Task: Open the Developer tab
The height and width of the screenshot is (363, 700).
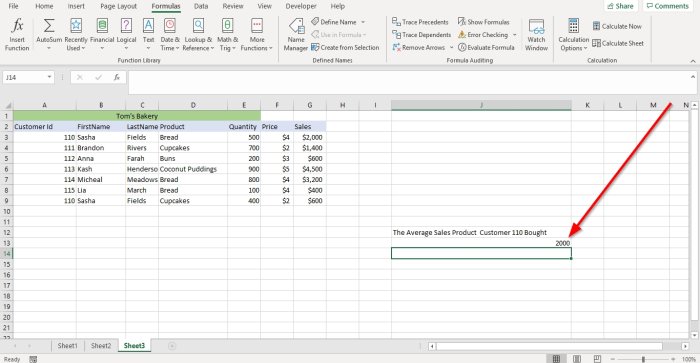Action: click(301, 6)
